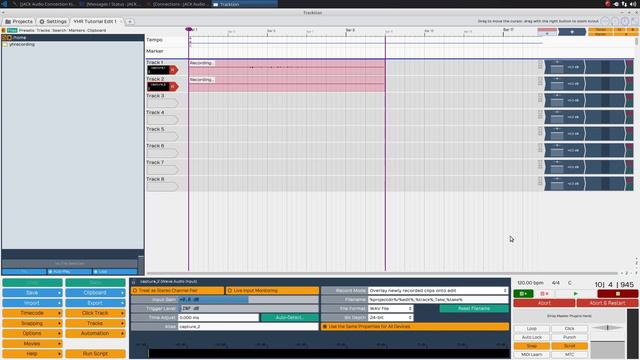This screenshot has height=360, width=640.
Task: Open the Bit Depth dropdown
Action: click(391, 318)
